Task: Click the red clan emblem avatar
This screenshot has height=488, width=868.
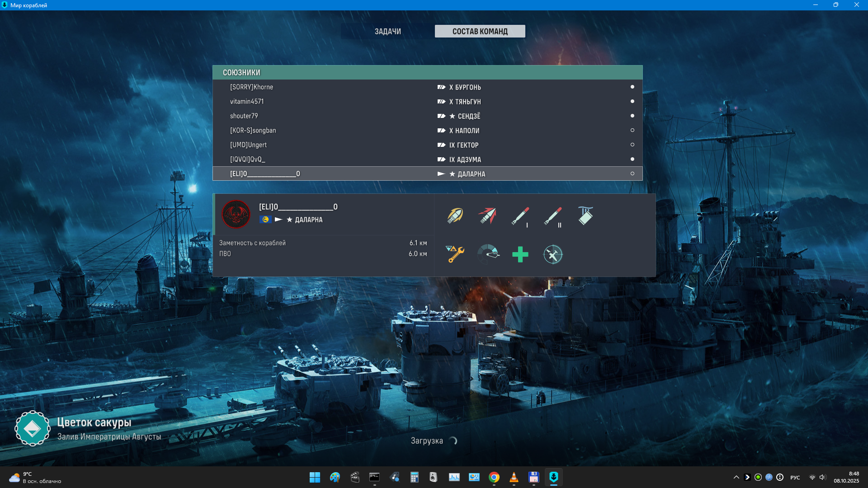Action: tap(236, 214)
